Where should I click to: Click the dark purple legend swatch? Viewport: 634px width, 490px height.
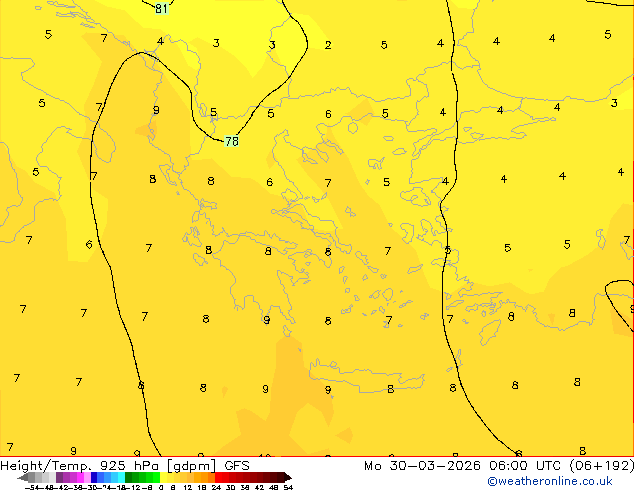point(59,477)
